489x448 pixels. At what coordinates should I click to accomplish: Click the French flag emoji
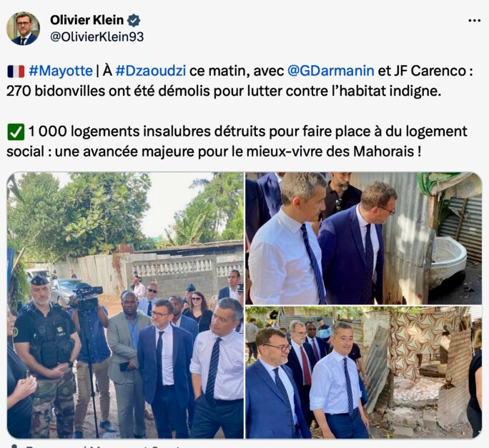click(x=16, y=71)
